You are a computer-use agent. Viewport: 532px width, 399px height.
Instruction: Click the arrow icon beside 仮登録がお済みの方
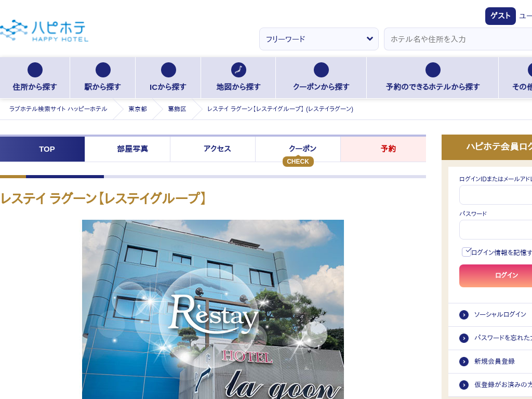(x=464, y=385)
